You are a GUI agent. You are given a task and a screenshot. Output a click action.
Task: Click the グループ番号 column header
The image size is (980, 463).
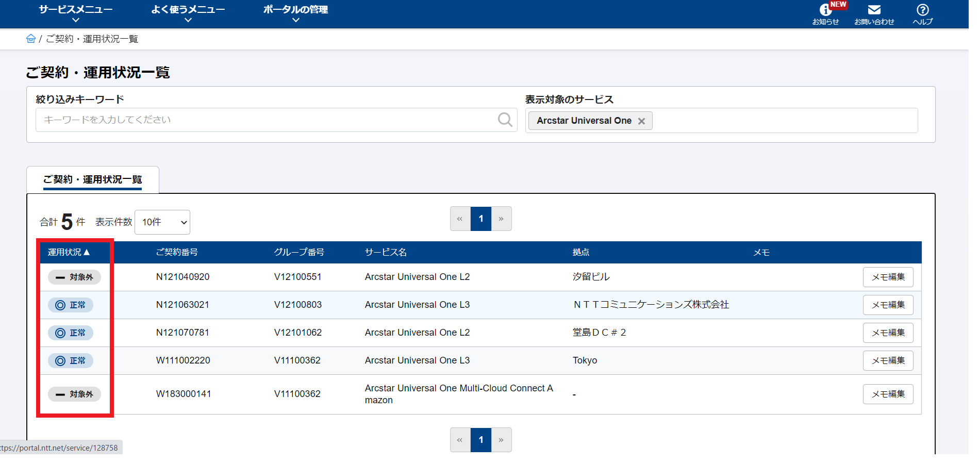pos(299,252)
